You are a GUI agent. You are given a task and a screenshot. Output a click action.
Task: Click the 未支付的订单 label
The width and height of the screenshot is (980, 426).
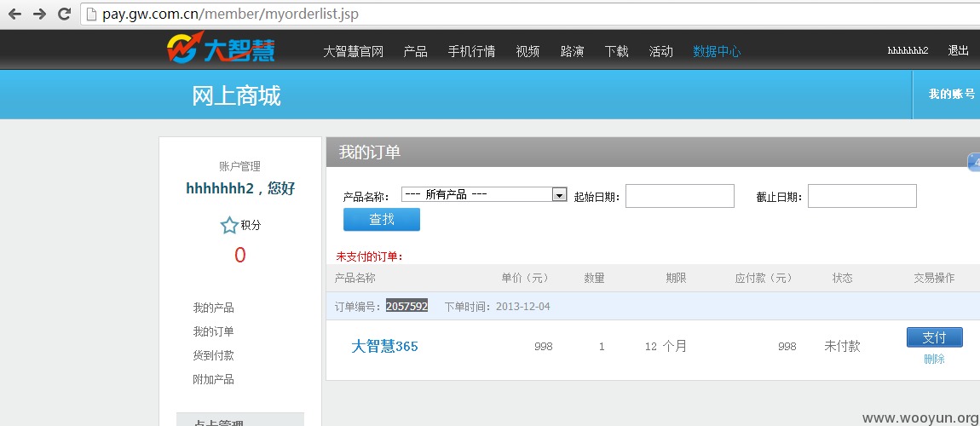(370, 256)
